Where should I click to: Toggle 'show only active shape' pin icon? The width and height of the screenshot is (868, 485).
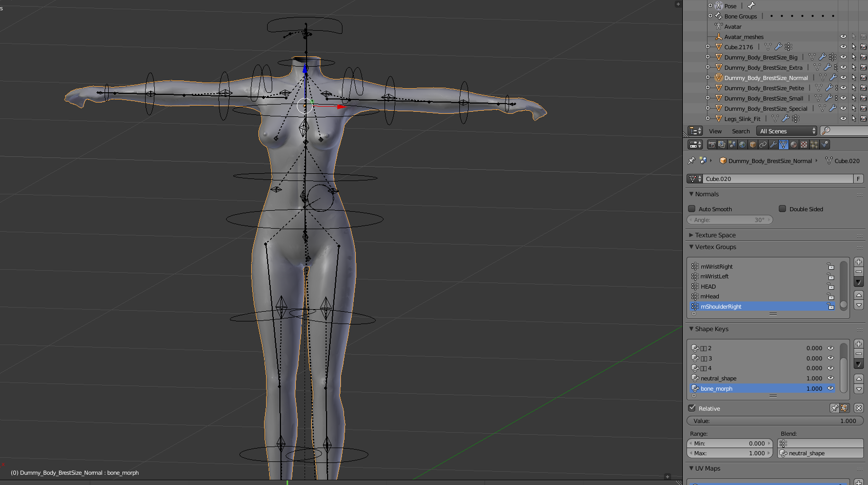pyautogui.click(x=834, y=408)
